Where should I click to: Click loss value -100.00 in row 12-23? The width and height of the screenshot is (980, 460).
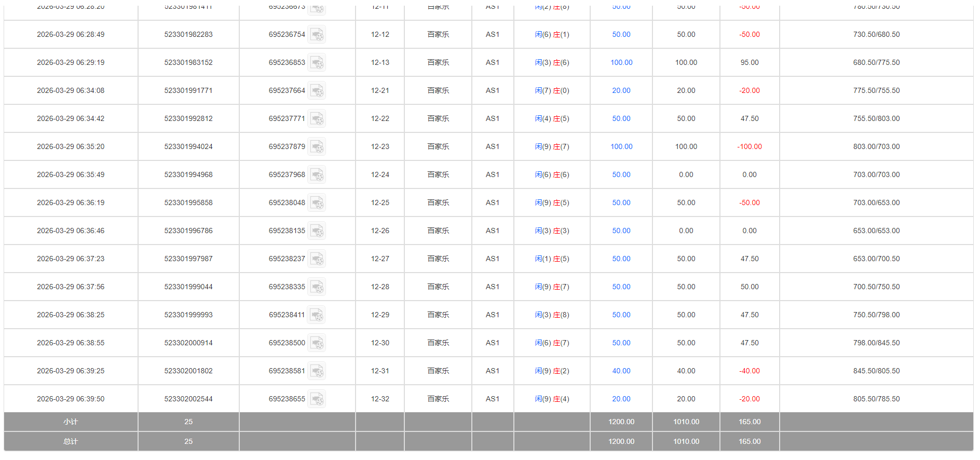(750, 146)
